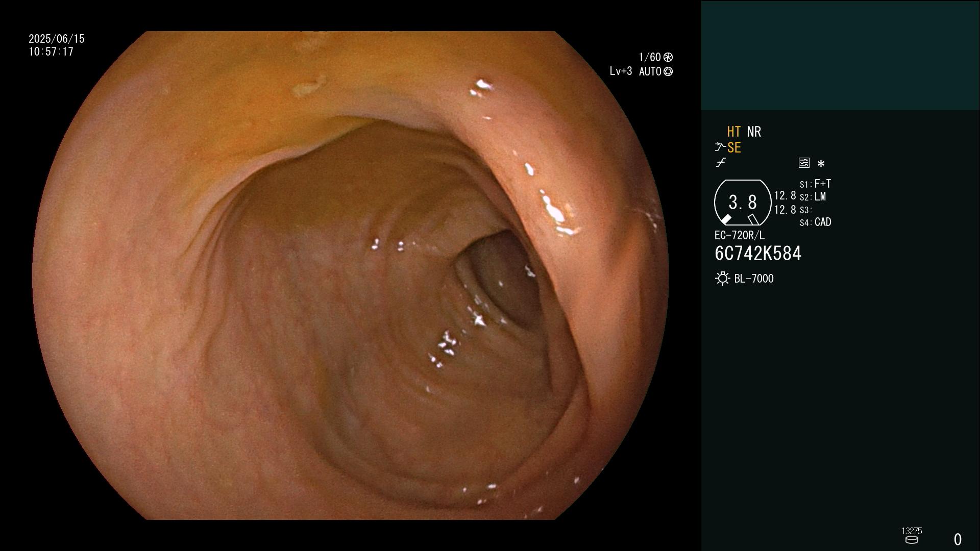This screenshot has width=980, height=551.
Task: Click the upper 12.8 value
Action: click(x=785, y=195)
